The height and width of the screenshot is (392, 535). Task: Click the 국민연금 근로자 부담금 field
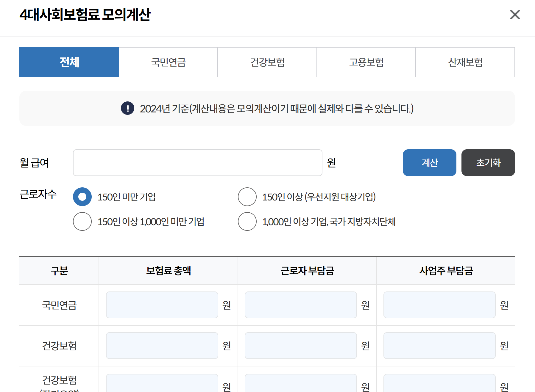point(300,305)
